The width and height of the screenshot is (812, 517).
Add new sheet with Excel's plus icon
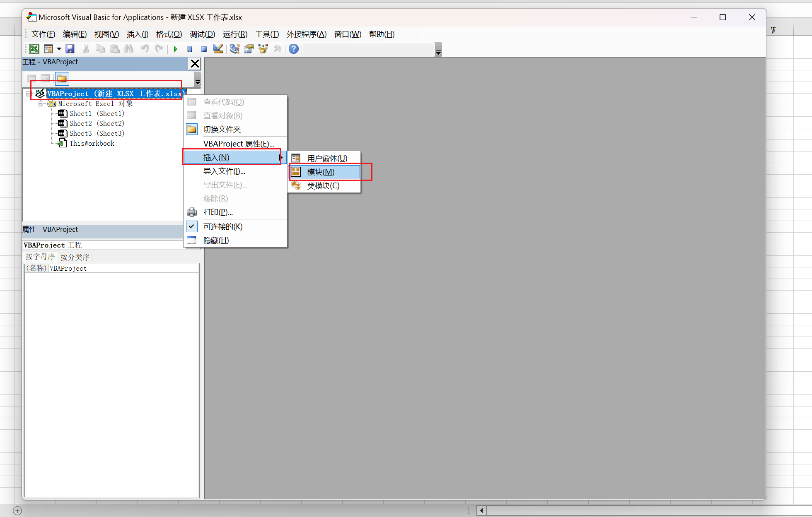click(x=17, y=511)
